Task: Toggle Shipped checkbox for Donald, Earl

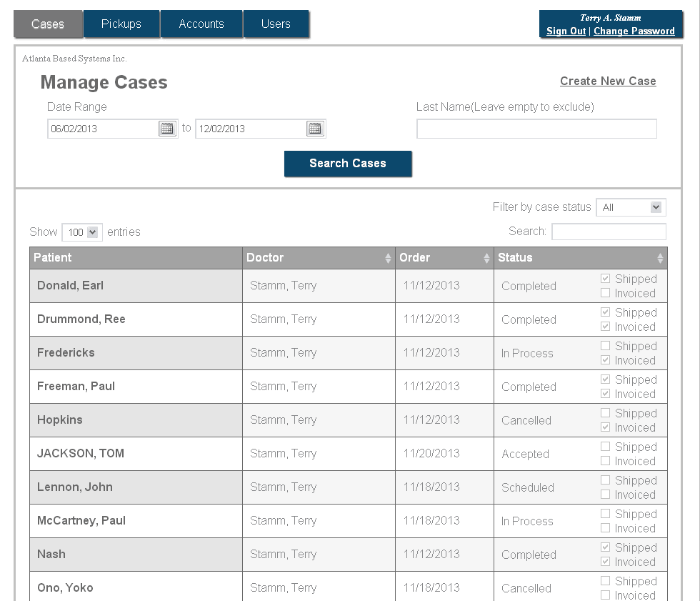Action: coord(606,279)
